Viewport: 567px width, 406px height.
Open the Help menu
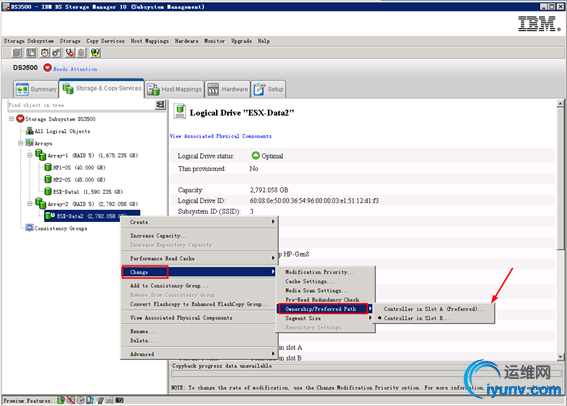click(264, 41)
